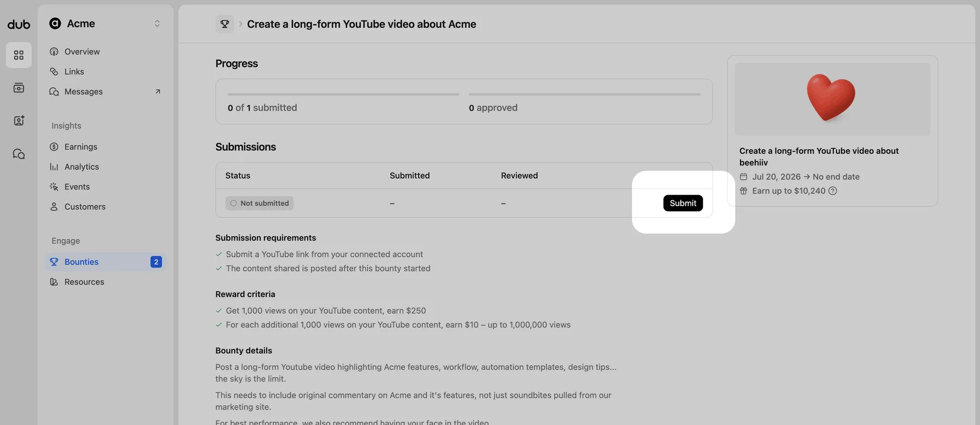Click 'Submit a YouTube link from your connected account'
The image size is (980, 425).
point(325,254)
